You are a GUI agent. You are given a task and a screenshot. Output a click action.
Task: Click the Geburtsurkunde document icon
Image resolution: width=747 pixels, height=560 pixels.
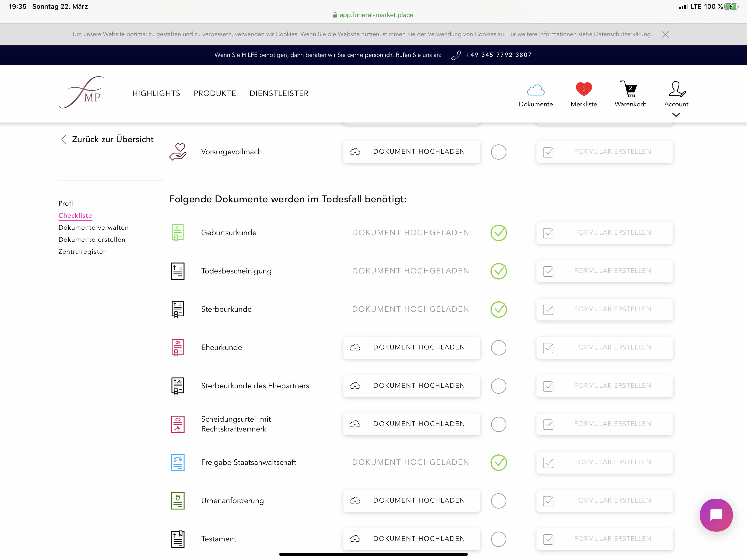178,233
